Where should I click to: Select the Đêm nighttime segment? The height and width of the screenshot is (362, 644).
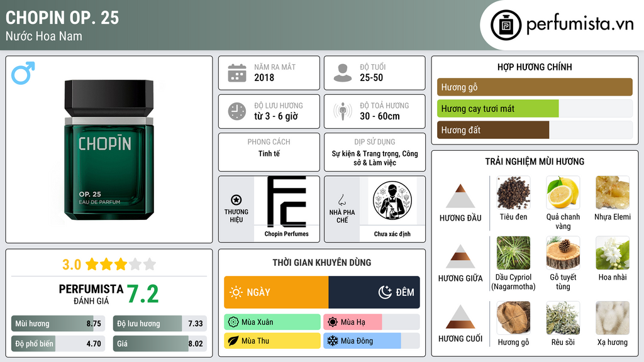click(374, 292)
